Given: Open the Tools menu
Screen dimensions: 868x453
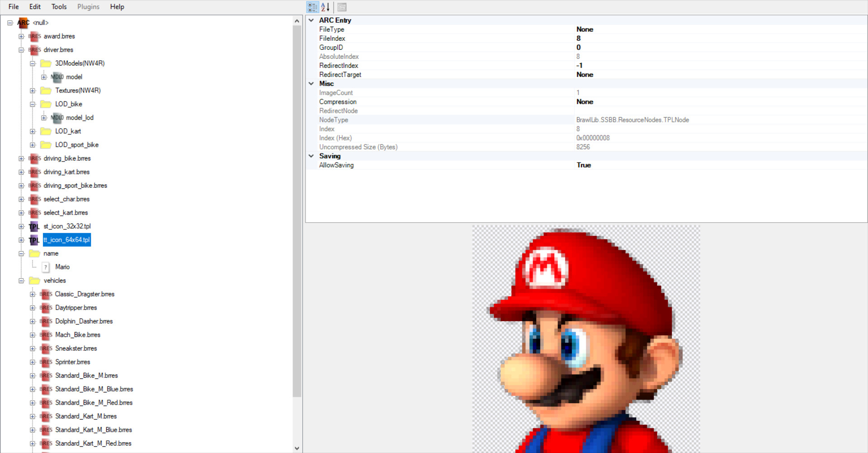Looking at the screenshot, I should (59, 6).
